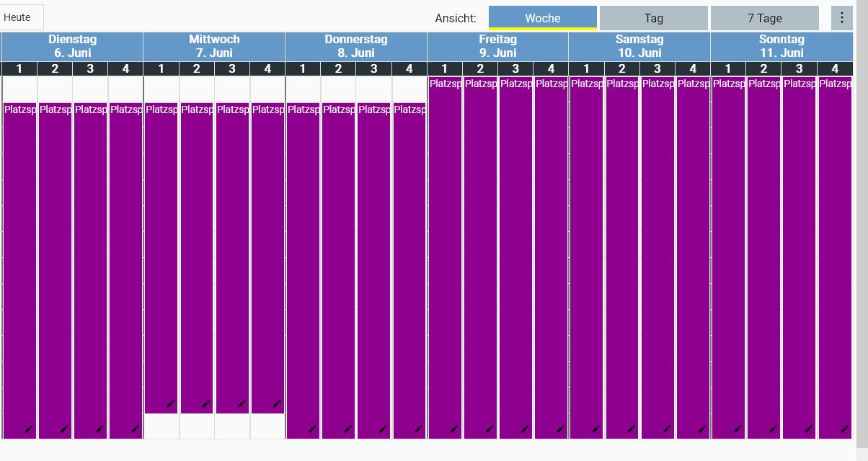Edit Freitag court 3 booking via pencil icon
868x461 pixels.
pyautogui.click(x=526, y=429)
